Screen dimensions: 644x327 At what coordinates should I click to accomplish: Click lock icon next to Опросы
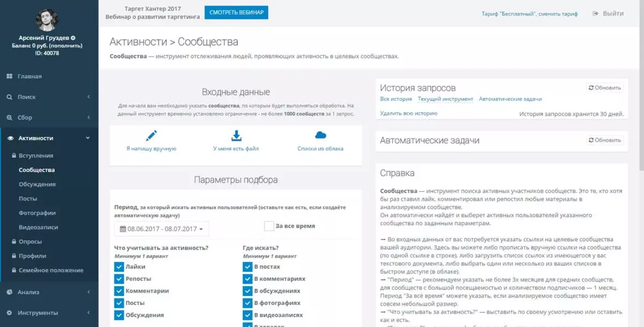[x=14, y=242]
